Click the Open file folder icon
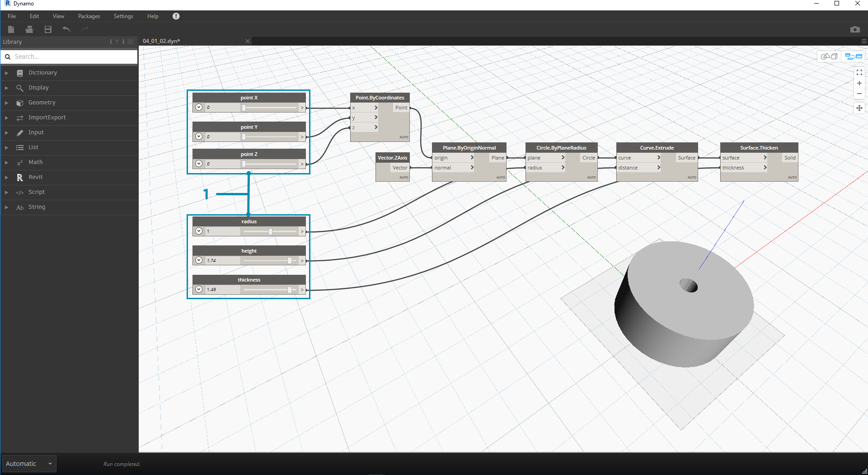Viewport: 868px width, 475px height. (29, 29)
